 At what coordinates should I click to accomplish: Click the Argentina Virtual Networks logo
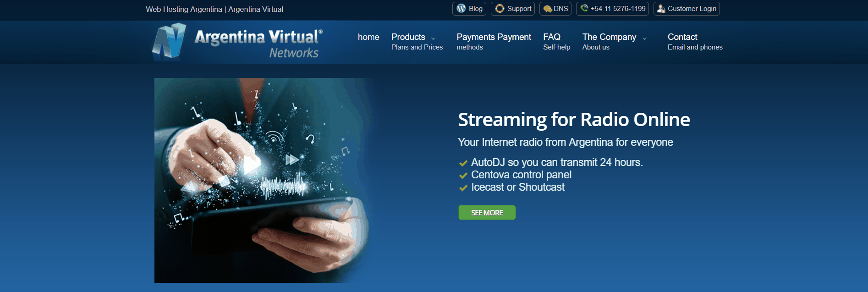[238, 42]
